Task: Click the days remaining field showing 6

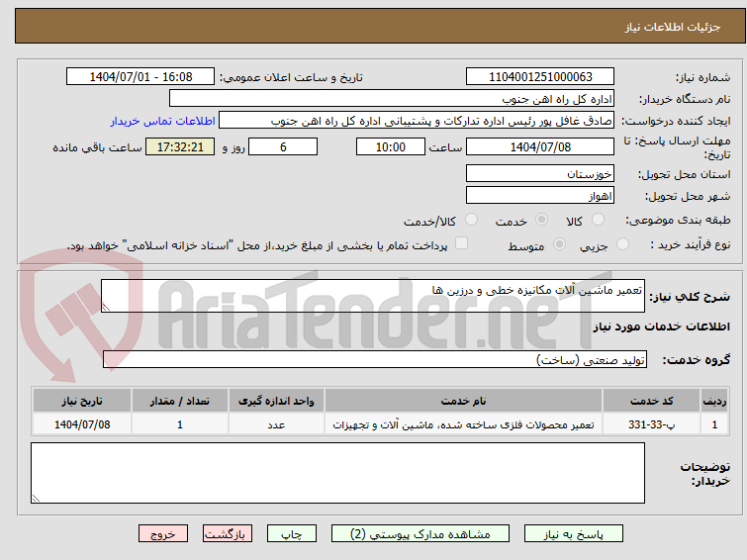Action: [283, 146]
